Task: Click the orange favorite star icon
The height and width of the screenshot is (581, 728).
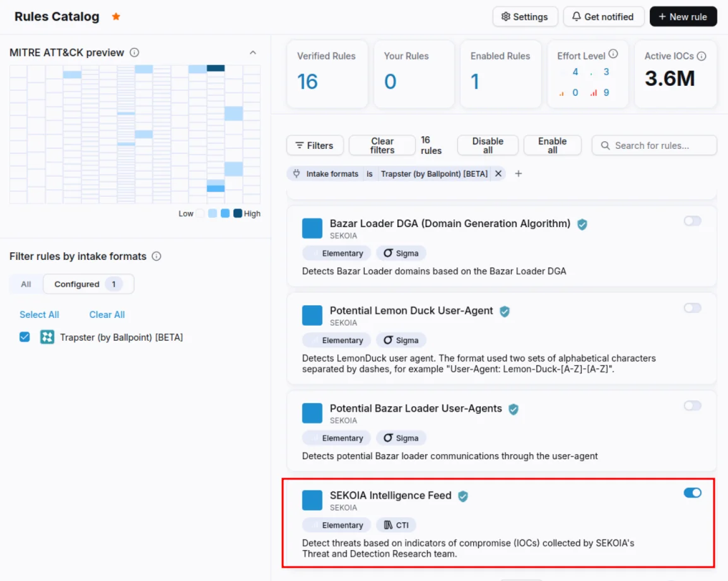Action: (116, 17)
